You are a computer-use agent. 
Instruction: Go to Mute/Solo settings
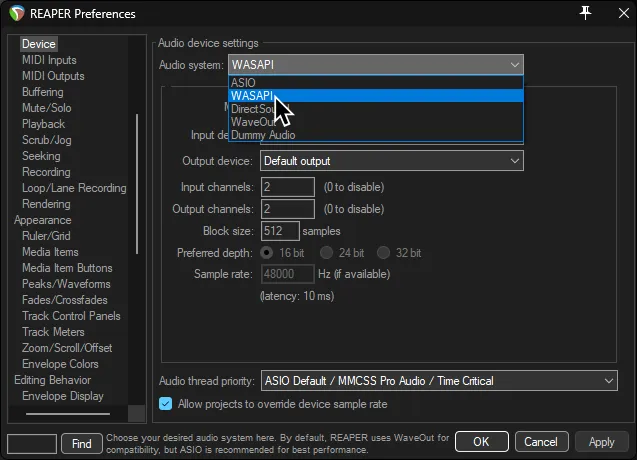pyautogui.click(x=47, y=108)
